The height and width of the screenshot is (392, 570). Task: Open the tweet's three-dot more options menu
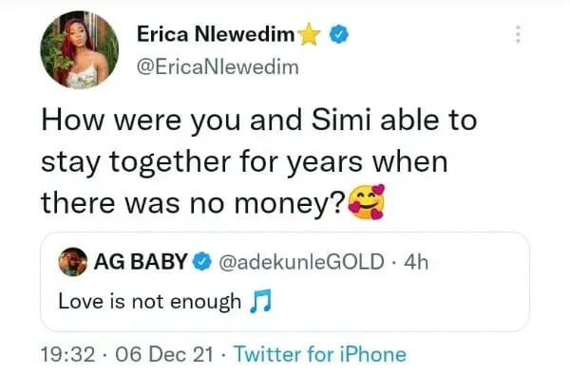click(518, 34)
